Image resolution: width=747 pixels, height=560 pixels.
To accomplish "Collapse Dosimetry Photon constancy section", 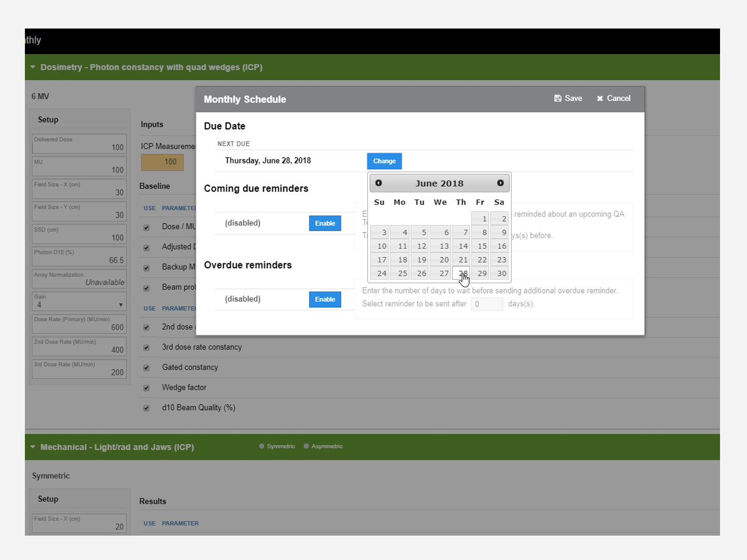I will [x=33, y=67].
